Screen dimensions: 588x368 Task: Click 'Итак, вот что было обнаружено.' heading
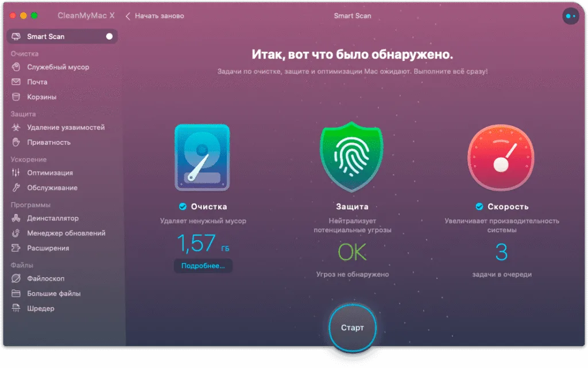click(352, 55)
